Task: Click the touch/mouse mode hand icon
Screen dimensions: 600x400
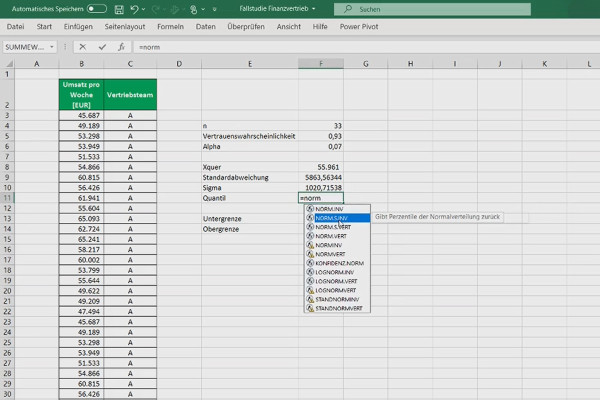Action: click(193, 9)
